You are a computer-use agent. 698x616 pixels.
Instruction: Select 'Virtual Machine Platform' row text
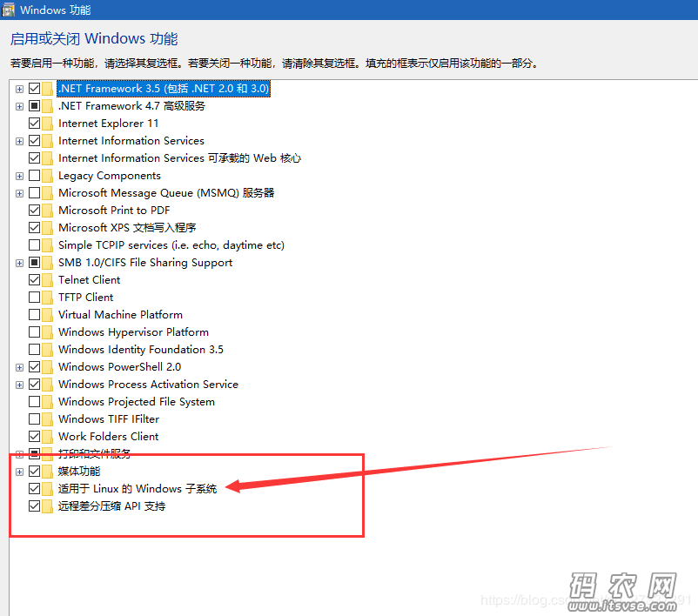tap(120, 315)
